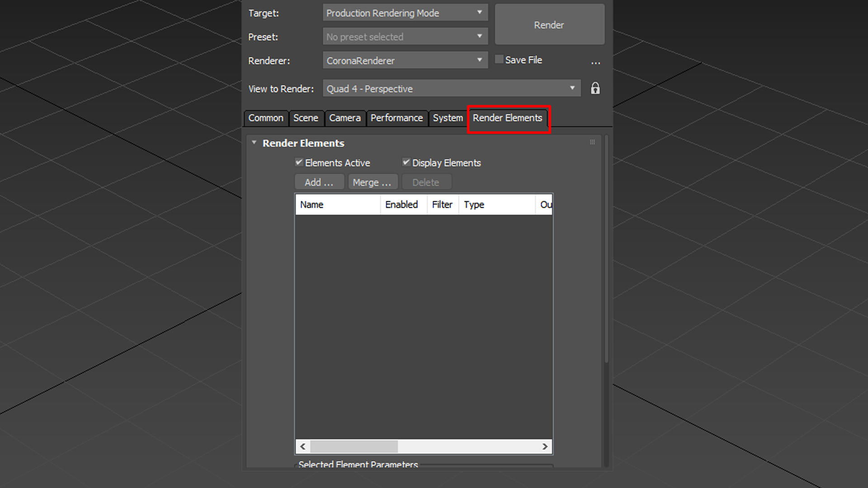Image resolution: width=868 pixels, height=488 pixels.
Task: Click the lock viewport icon next to View to Render
Action: tap(595, 88)
